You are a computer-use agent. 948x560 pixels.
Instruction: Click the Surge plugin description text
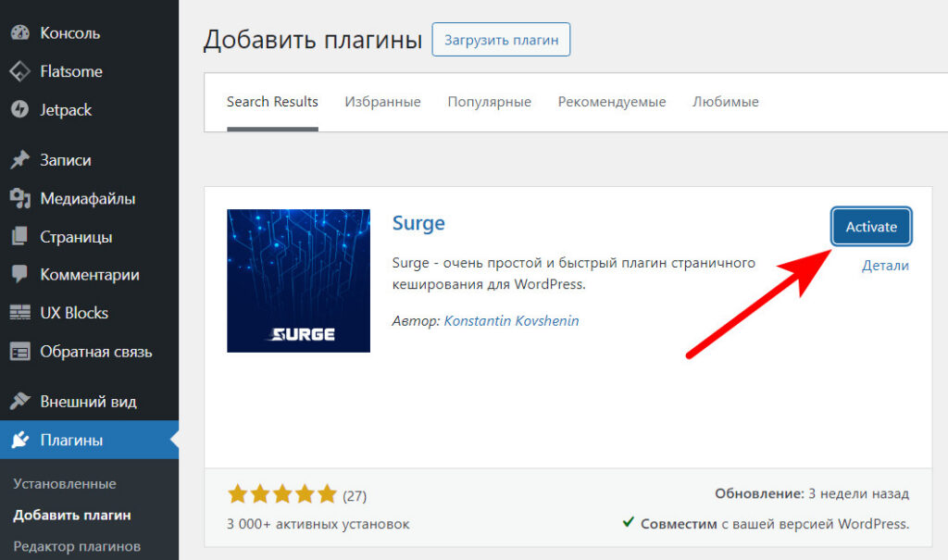(x=574, y=273)
